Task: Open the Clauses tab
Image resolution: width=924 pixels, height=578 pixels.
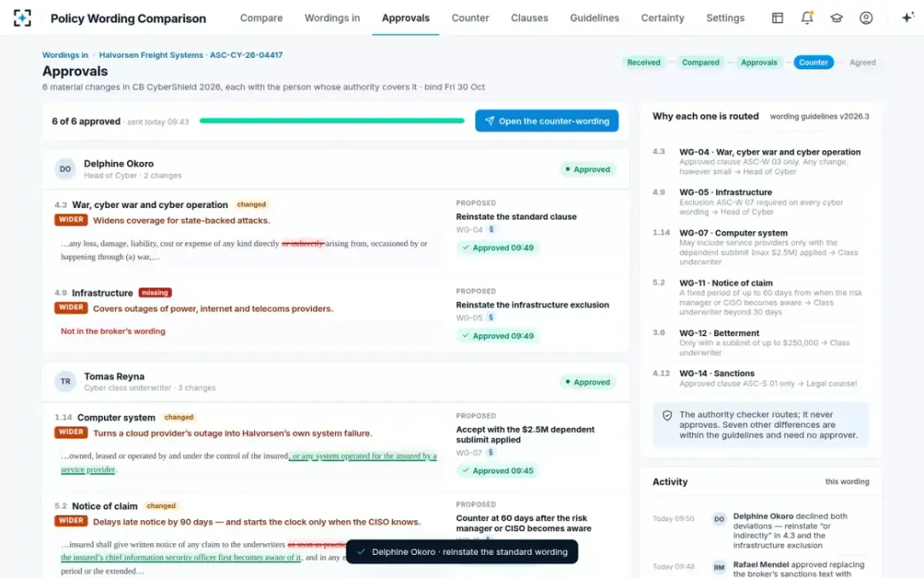Action: [x=530, y=18]
